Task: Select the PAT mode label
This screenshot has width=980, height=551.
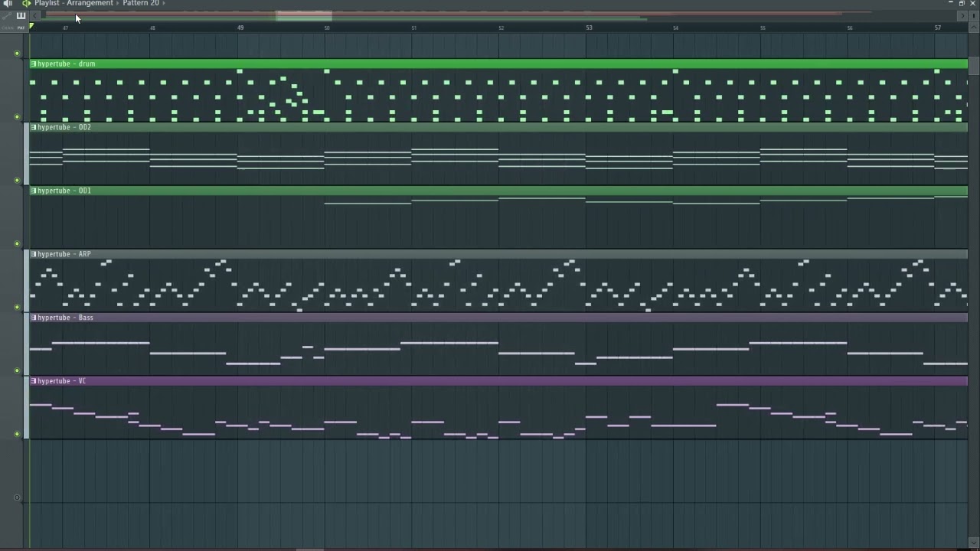Action: 21,28
